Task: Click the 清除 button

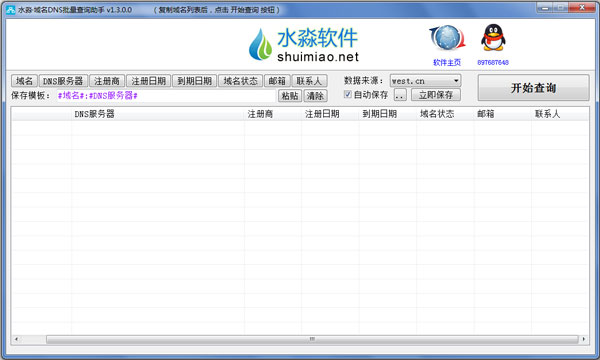Action: 315,96
